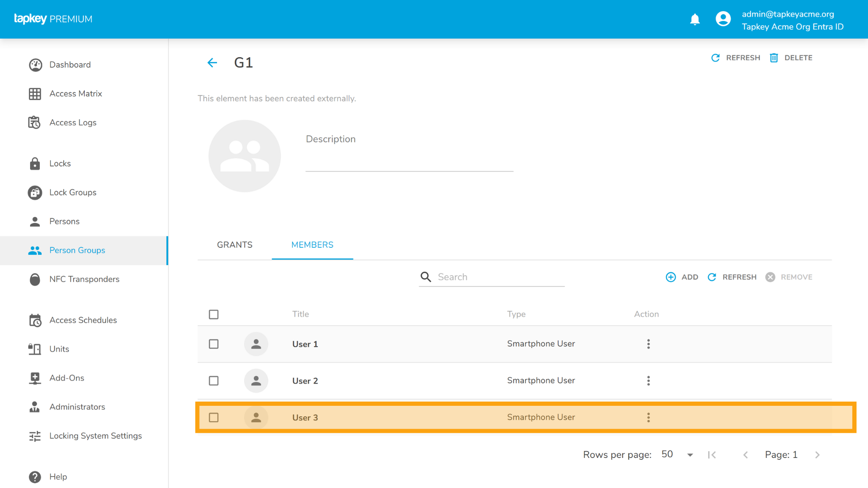Click the members Search field

pos(500,277)
